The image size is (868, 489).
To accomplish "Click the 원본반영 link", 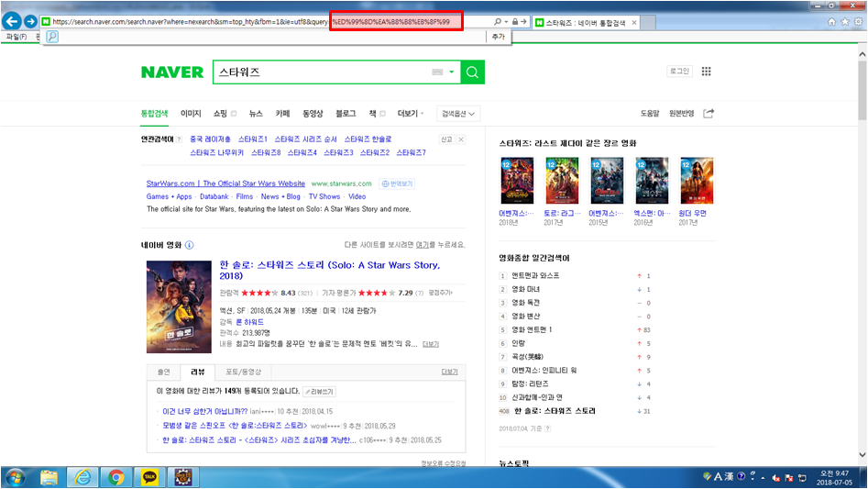I will pyautogui.click(x=681, y=114).
